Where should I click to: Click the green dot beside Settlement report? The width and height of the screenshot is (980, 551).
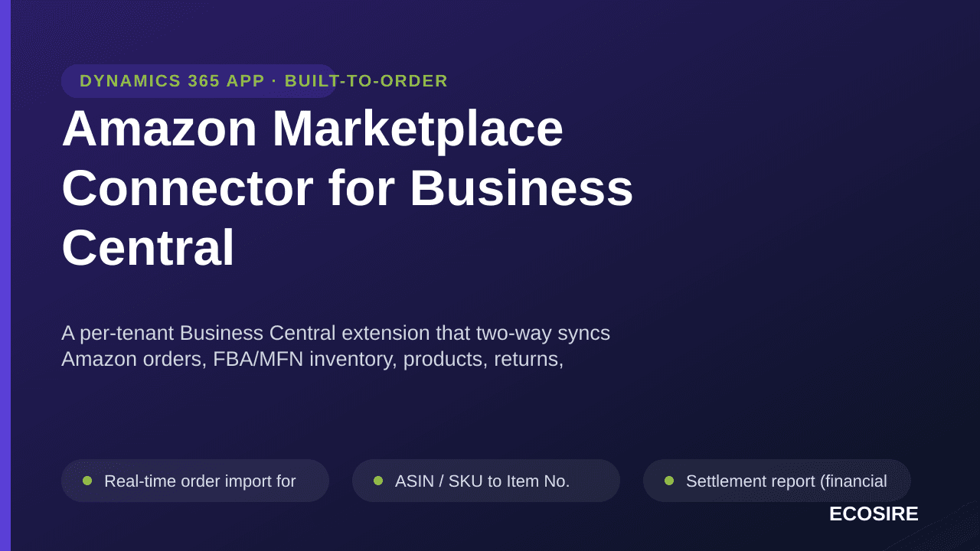click(x=669, y=481)
